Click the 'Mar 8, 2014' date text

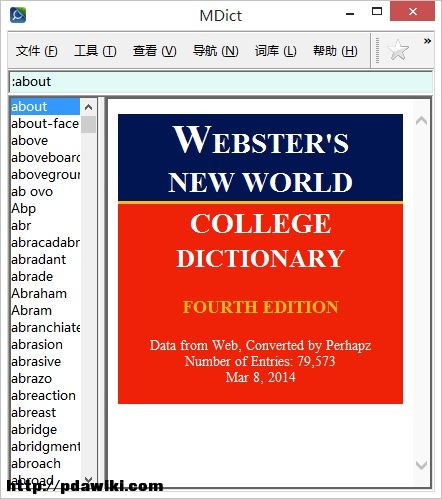tap(260, 377)
